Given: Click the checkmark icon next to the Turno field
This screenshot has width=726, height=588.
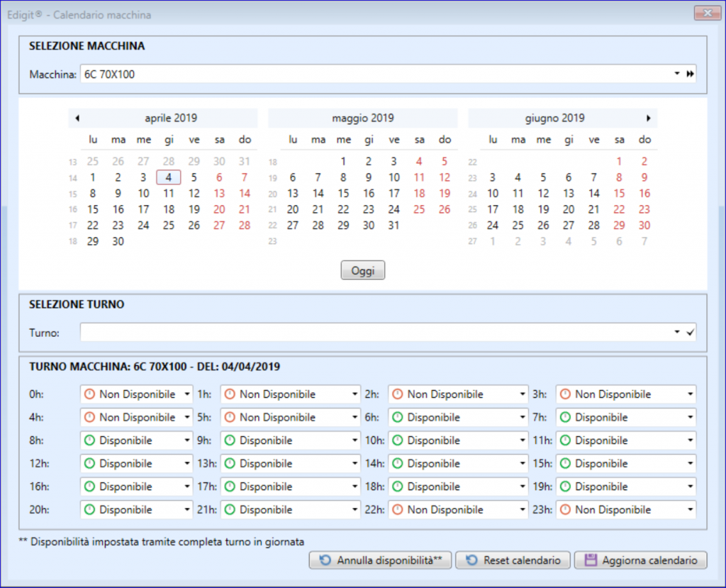Looking at the screenshot, I should pyautogui.click(x=690, y=333).
